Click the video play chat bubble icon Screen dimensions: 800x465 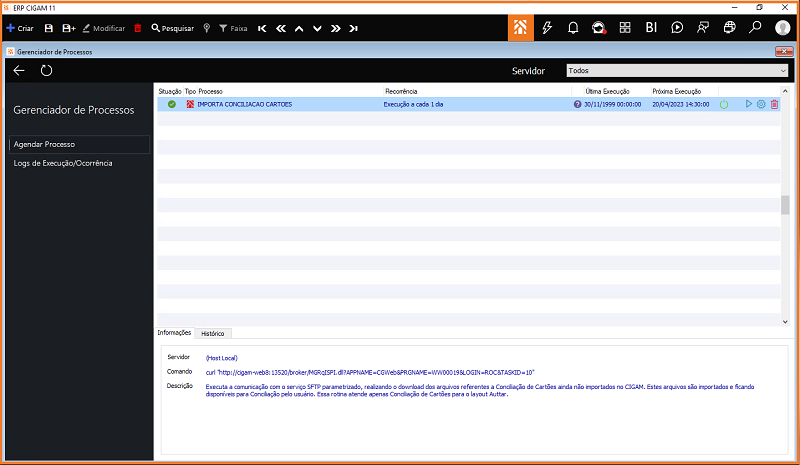point(677,28)
